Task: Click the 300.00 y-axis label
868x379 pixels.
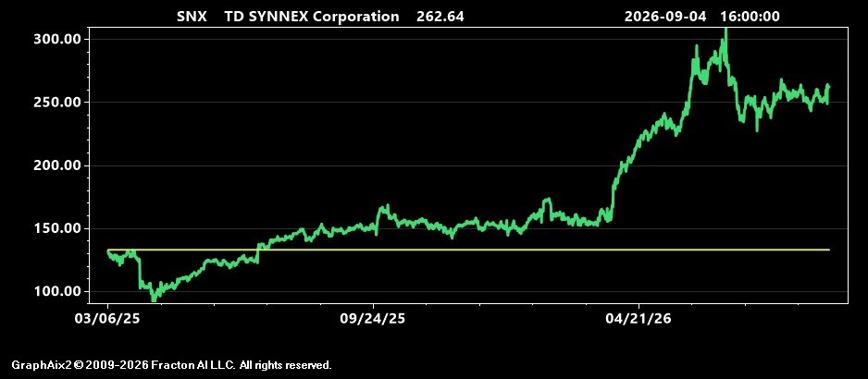Action: pos(59,39)
